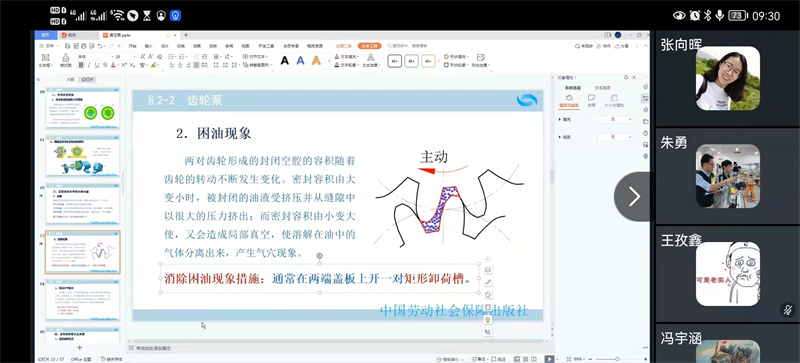Toggle bold formatting in the ribbon
The height and width of the screenshot is (363, 800).
[81, 65]
